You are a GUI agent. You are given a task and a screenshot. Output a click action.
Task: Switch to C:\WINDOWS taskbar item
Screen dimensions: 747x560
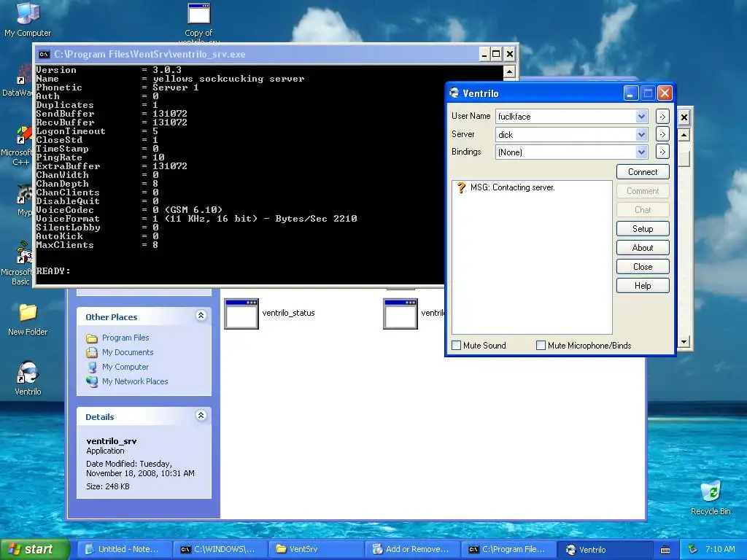[x=219, y=549]
